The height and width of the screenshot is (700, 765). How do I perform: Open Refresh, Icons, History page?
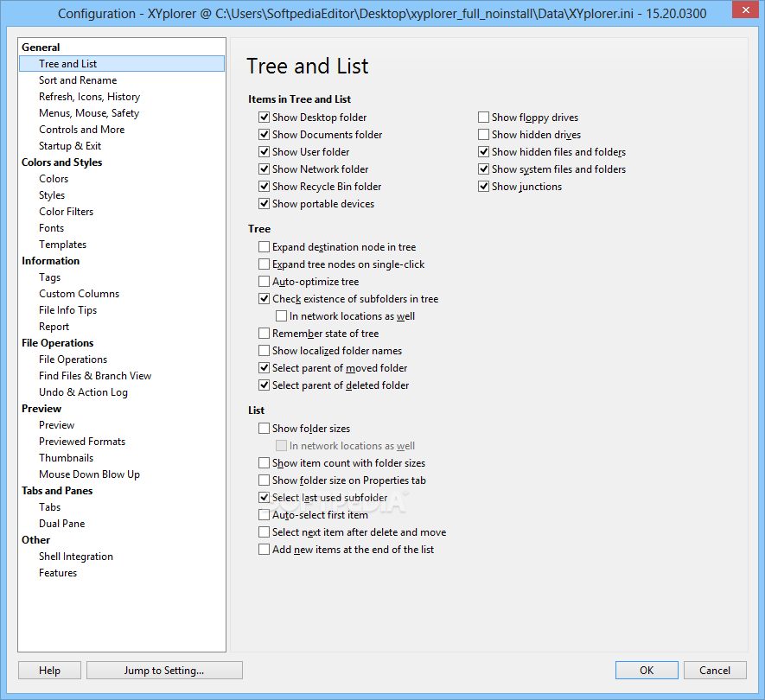pyautogui.click(x=89, y=97)
